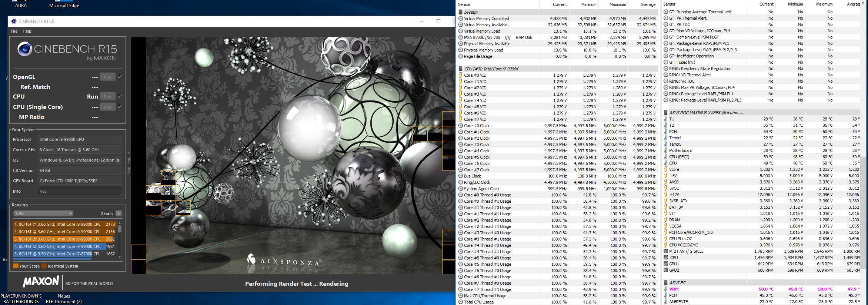
Task: Click the lightning icon beside Core #7 VID
Action: pos(461,119)
